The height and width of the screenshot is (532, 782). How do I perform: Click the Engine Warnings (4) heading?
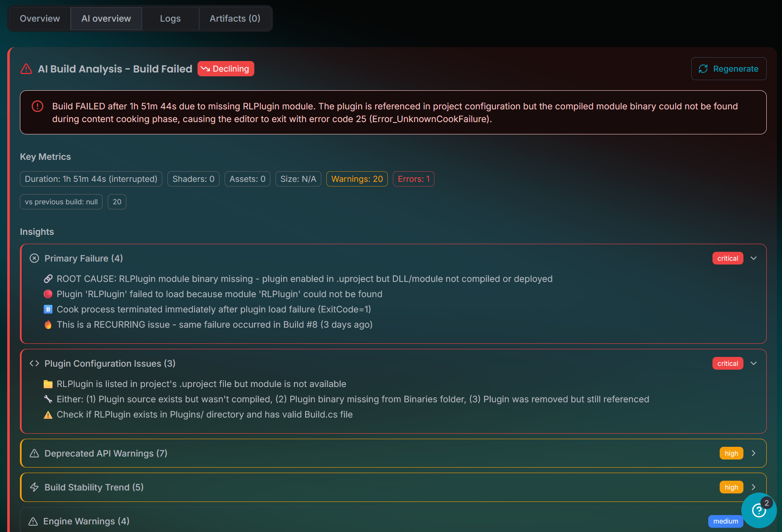[86, 521]
